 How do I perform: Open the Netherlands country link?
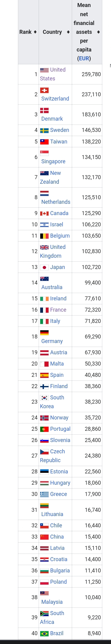tap(56, 202)
